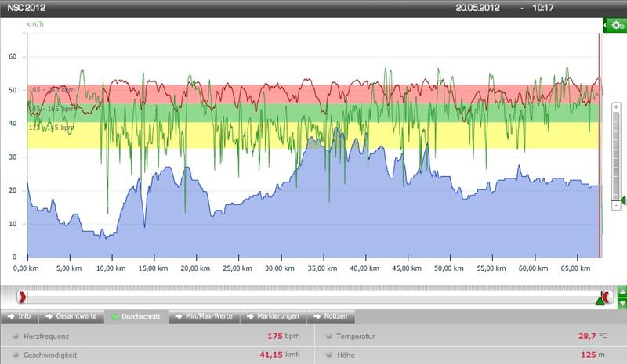Screen dimensions: 627x364
Task: Click the Temperatur label
Action: pyautogui.click(x=356, y=337)
